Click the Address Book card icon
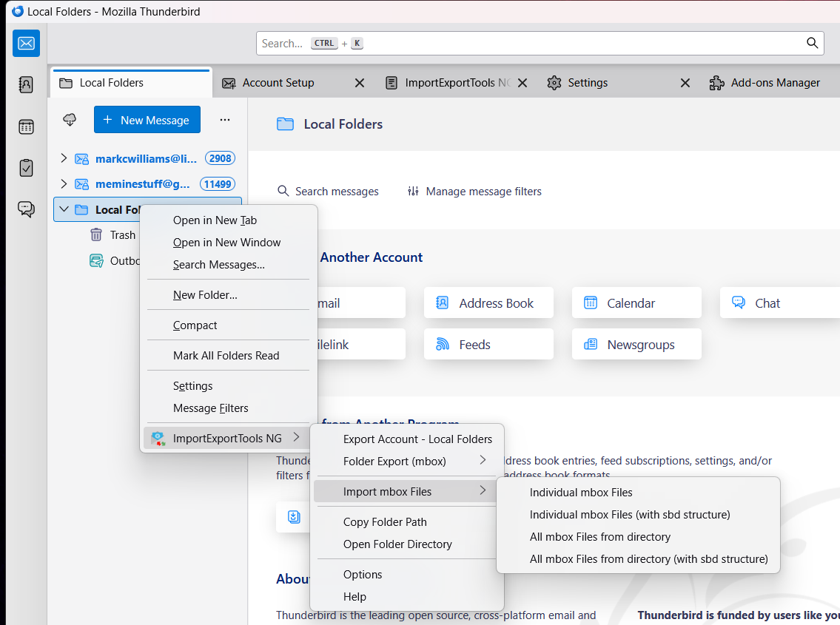840x625 pixels. point(442,303)
